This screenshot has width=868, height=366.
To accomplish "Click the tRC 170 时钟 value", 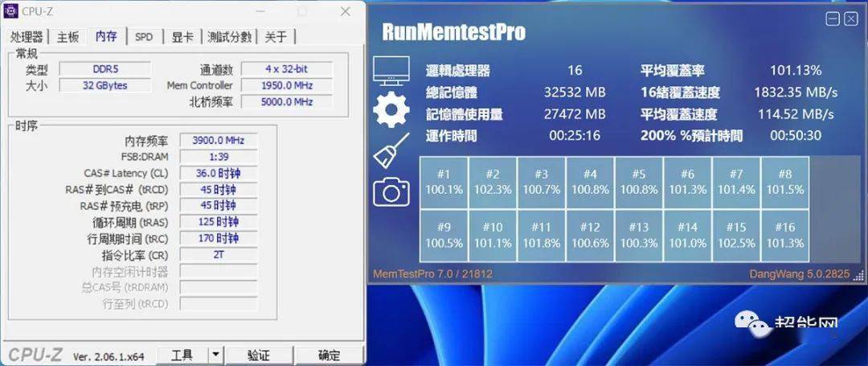I will click(218, 239).
